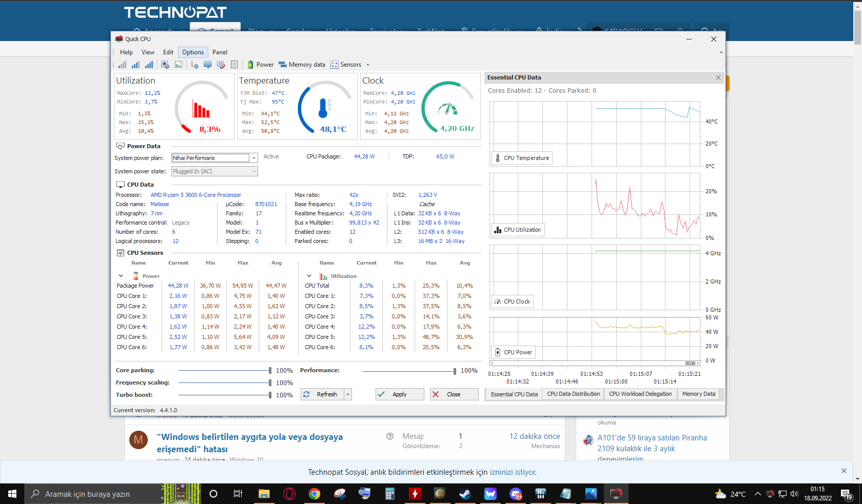Open Google Chrome from the taskbar
This screenshot has width=862, height=504.
315,494
